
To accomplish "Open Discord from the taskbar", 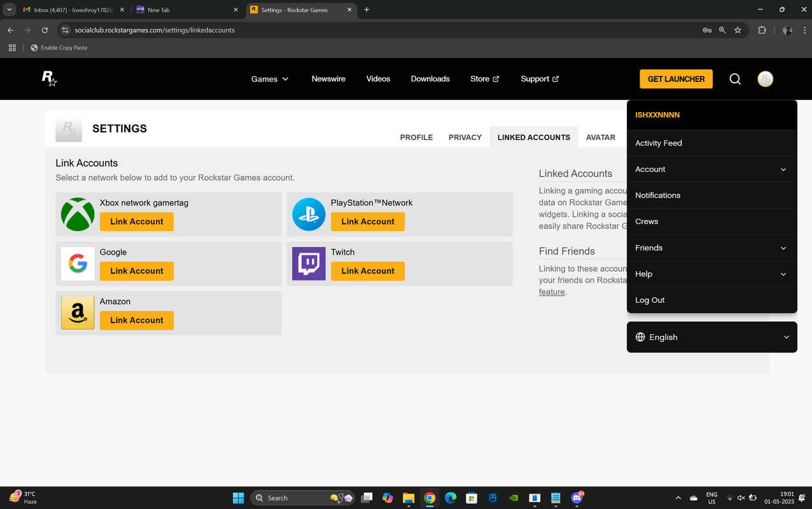I will click(x=577, y=498).
